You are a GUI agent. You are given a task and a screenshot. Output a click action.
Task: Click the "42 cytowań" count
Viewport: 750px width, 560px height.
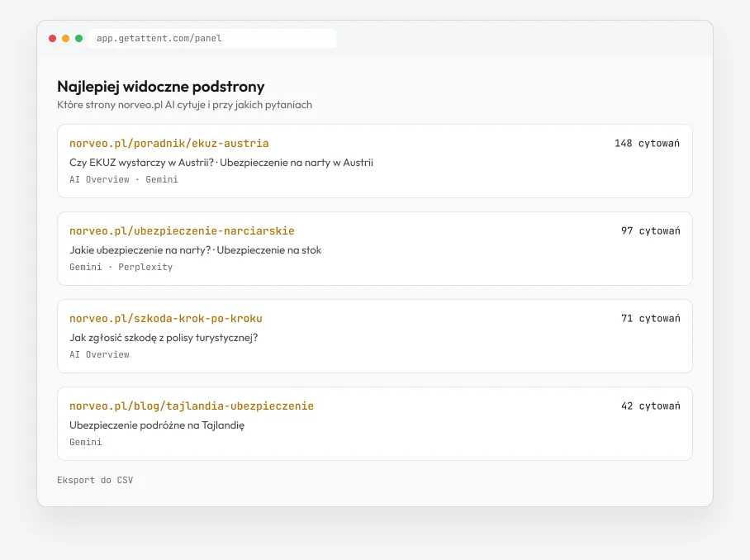651,406
